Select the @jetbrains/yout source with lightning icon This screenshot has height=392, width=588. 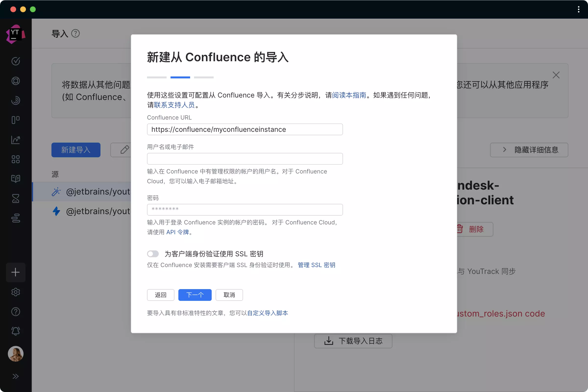tap(56, 211)
